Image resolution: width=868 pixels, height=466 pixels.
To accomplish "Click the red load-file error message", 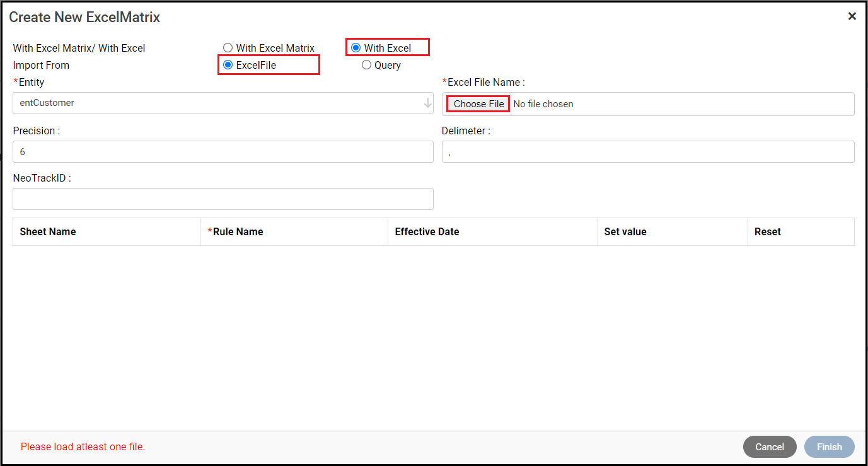I will pos(83,446).
